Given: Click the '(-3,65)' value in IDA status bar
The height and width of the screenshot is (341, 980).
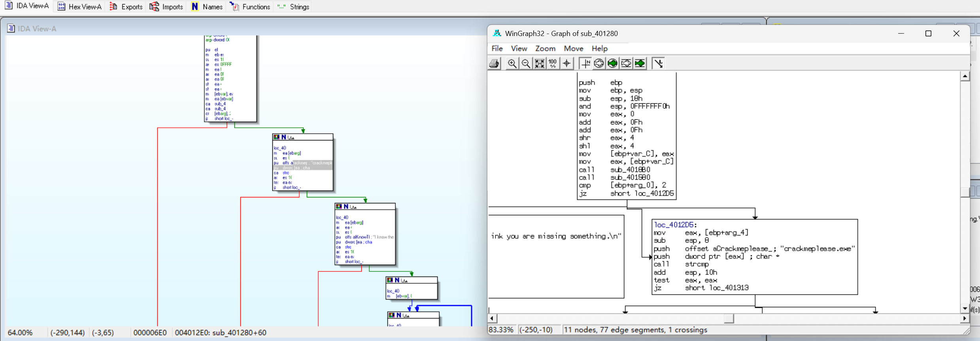Looking at the screenshot, I should 103,333.
